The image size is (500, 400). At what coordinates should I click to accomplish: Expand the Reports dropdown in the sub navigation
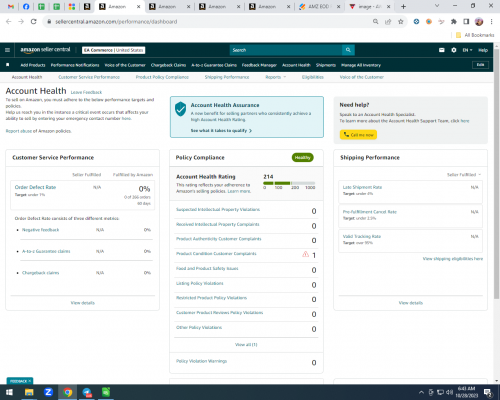[x=276, y=77]
